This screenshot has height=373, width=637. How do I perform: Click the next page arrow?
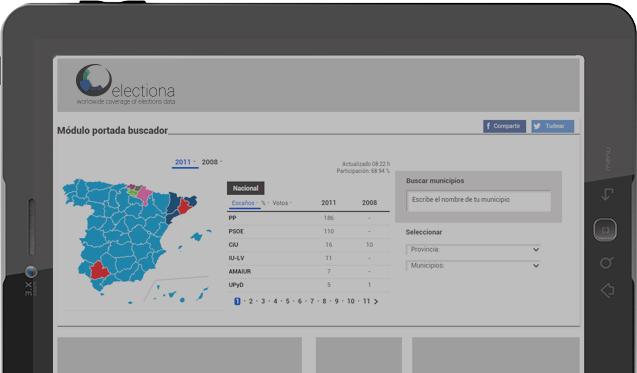pyautogui.click(x=376, y=301)
